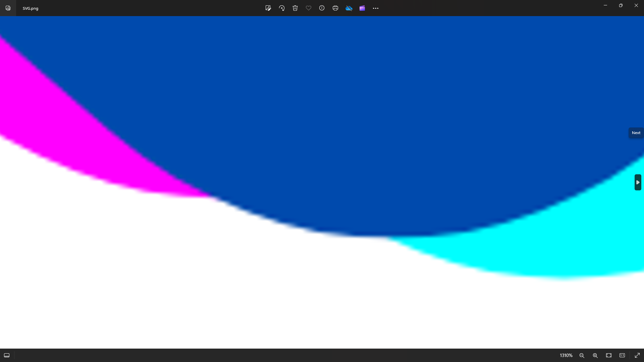The width and height of the screenshot is (644, 362).
Task: Print the current image
Action: pos(335,8)
